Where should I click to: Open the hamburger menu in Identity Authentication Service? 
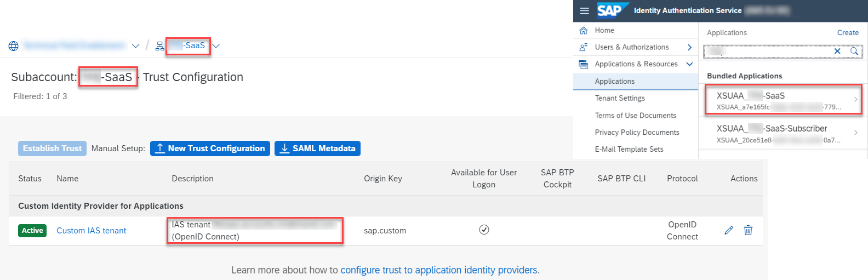(584, 10)
